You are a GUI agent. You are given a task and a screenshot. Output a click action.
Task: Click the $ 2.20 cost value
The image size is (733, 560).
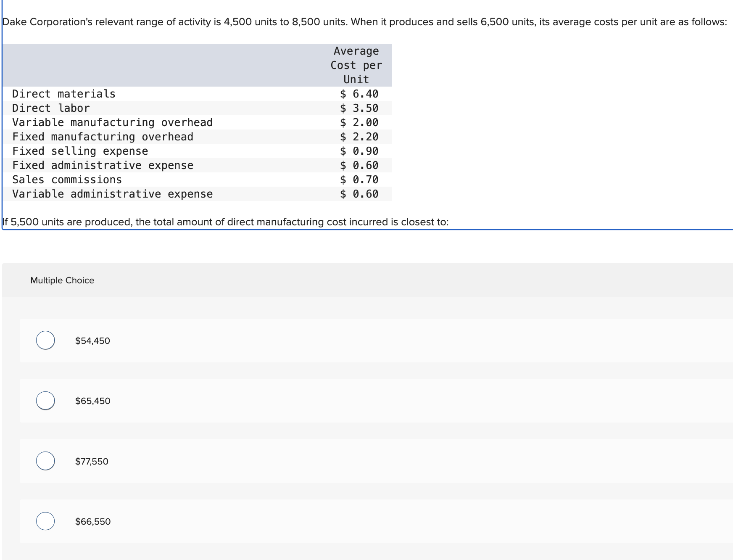(359, 137)
